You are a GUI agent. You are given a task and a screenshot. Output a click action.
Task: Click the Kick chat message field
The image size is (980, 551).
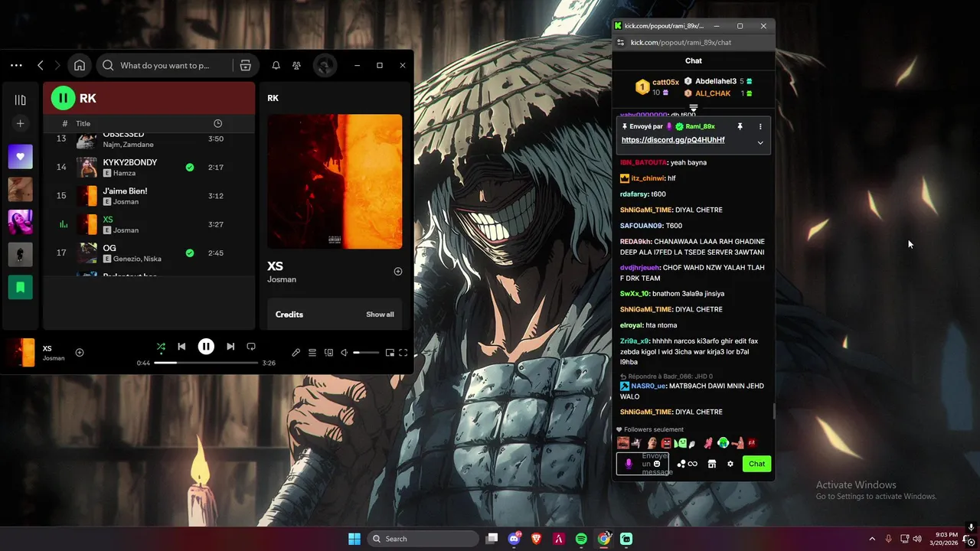(642, 464)
